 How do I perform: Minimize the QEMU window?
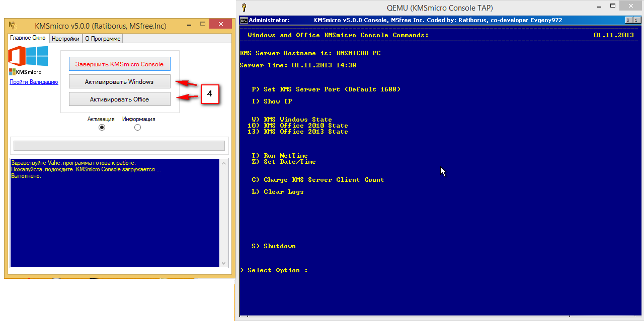[x=598, y=6]
